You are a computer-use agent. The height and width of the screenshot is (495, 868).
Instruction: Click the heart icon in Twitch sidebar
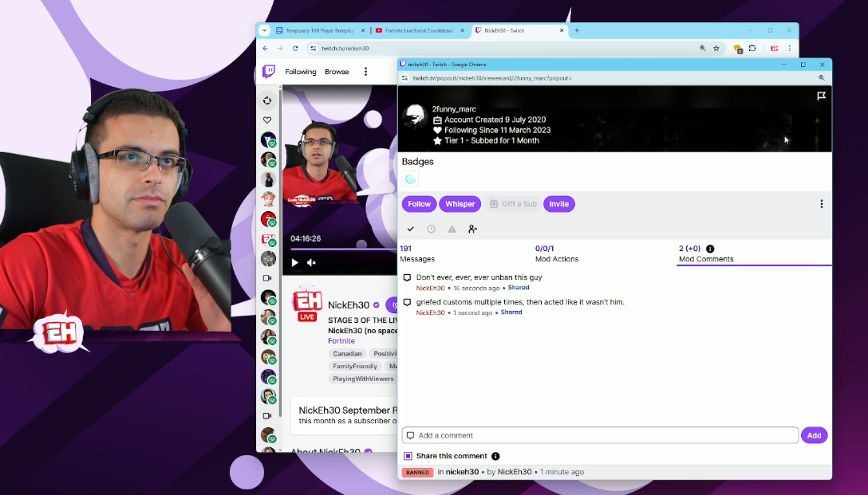[x=267, y=120]
